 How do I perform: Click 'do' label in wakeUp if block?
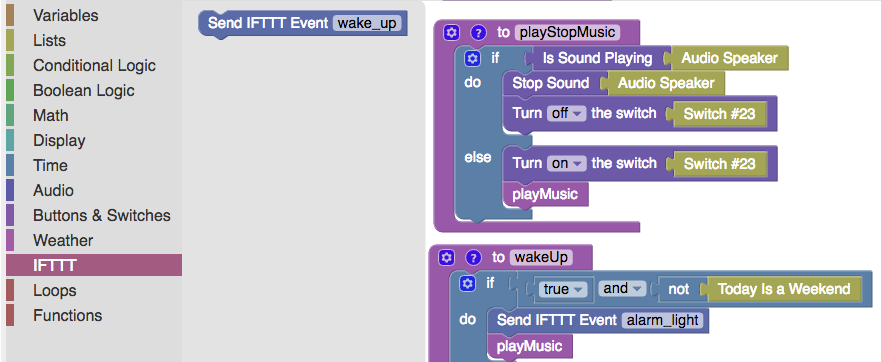pyautogui.click(x=467, y=319)
